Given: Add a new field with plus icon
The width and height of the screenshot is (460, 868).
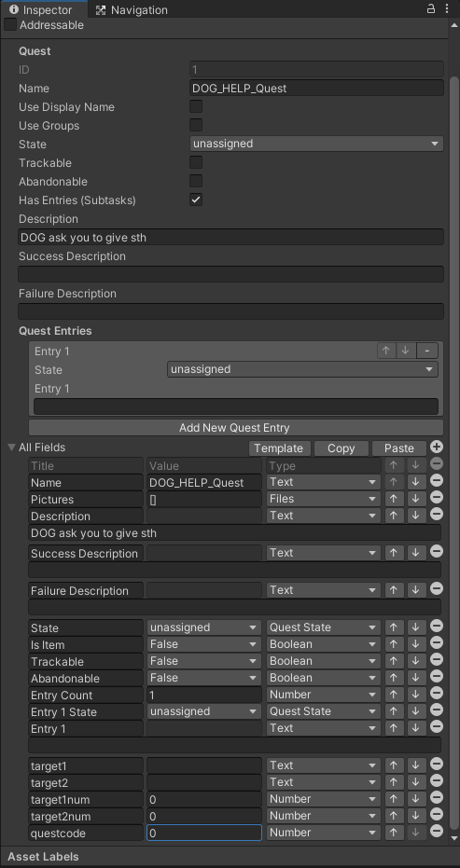Looking at the screenshot, I should tap(436, 448).
